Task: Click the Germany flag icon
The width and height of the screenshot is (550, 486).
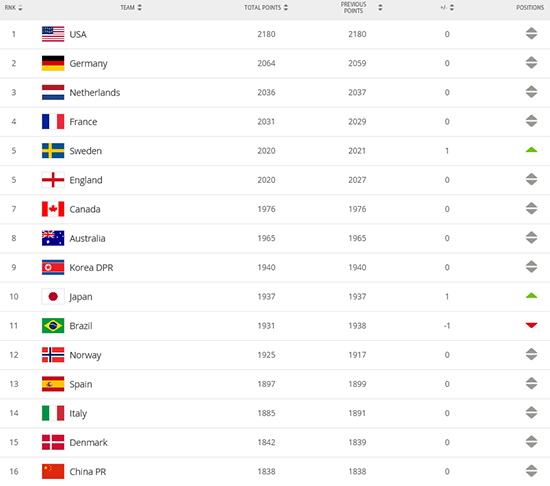Action: tap(53, 63)
